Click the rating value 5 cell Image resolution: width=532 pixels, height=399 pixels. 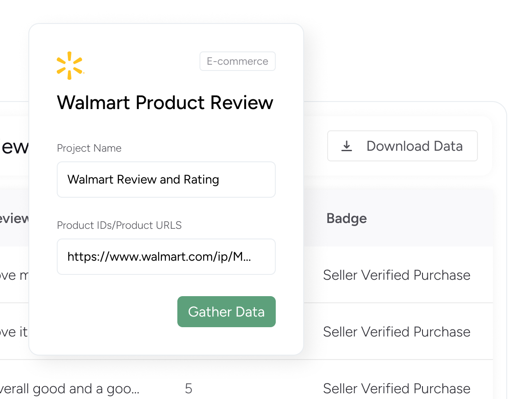click(188, 388)
